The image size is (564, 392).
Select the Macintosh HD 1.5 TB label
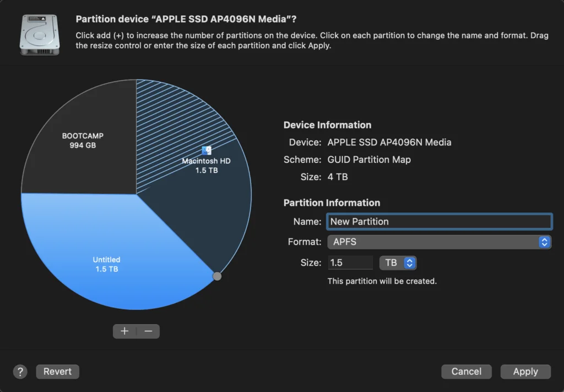[206, 165]
